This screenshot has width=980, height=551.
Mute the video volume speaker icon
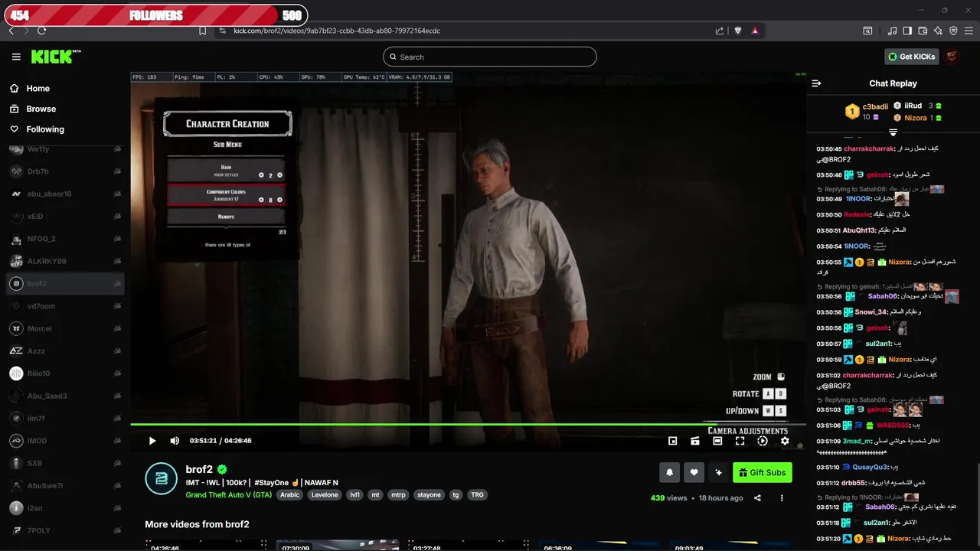(x=175, y=441)
